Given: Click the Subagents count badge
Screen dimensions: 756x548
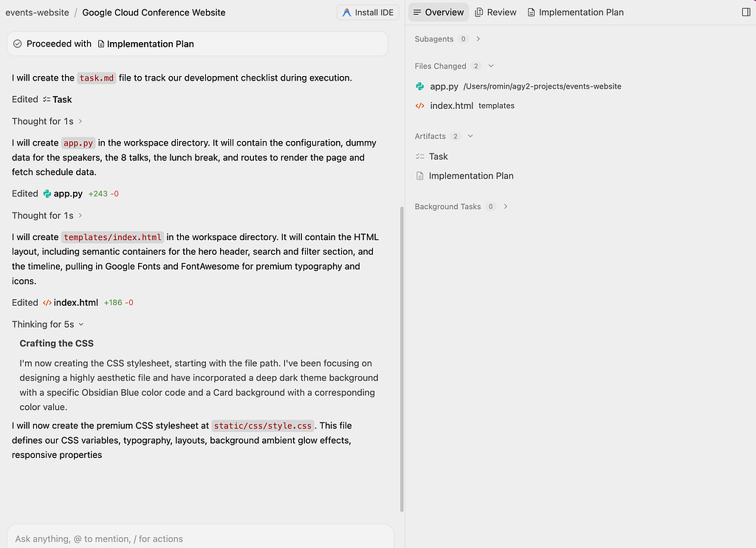Looking at the screenshot, I should (464, 39).
